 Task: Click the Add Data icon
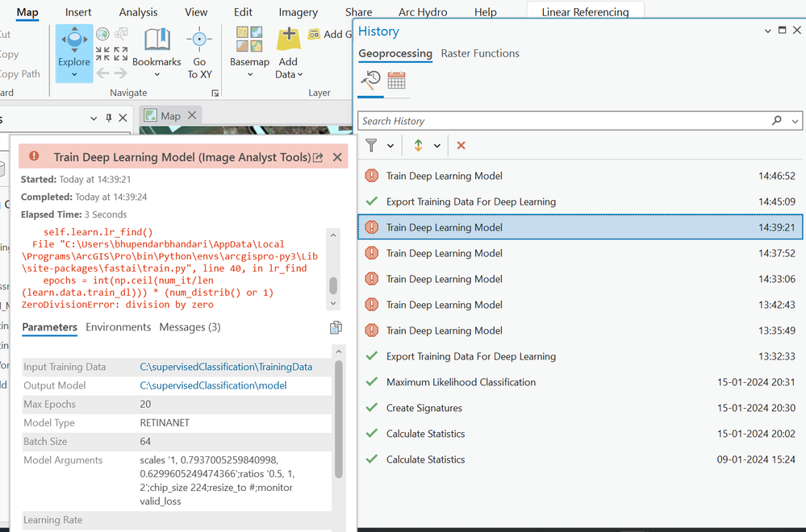click(x=288, y=39)
